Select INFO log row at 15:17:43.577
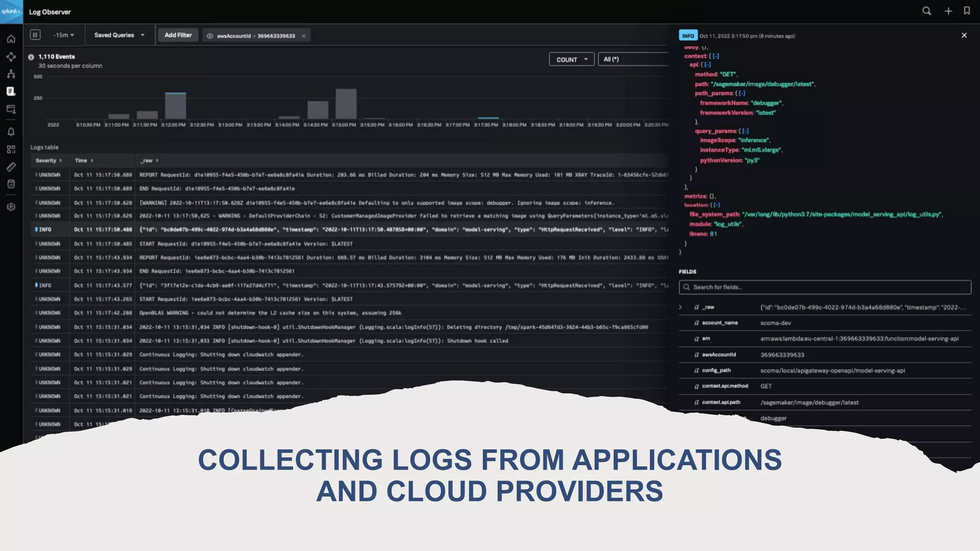The width and height of the screenshot is (980, 551). point(349,286)
